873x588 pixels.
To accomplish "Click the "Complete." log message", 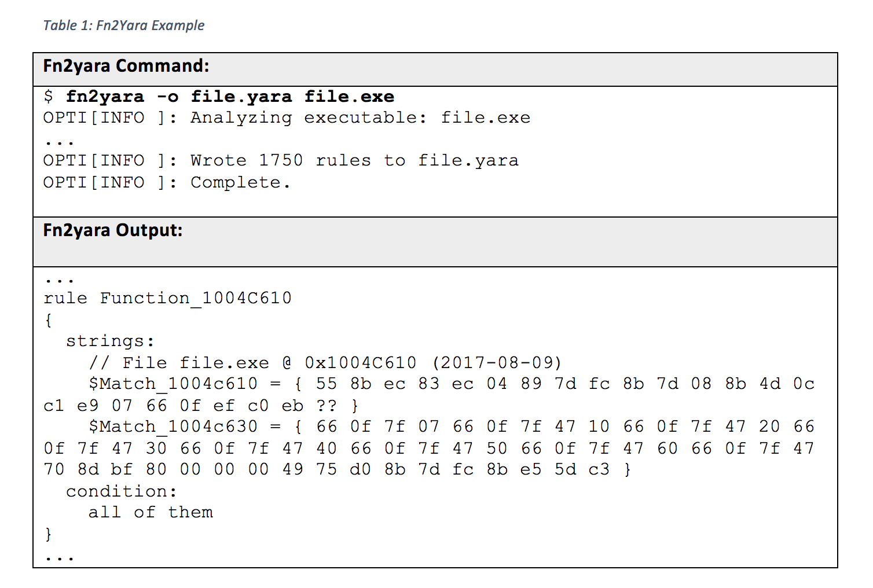I will (x=240, y=183).
